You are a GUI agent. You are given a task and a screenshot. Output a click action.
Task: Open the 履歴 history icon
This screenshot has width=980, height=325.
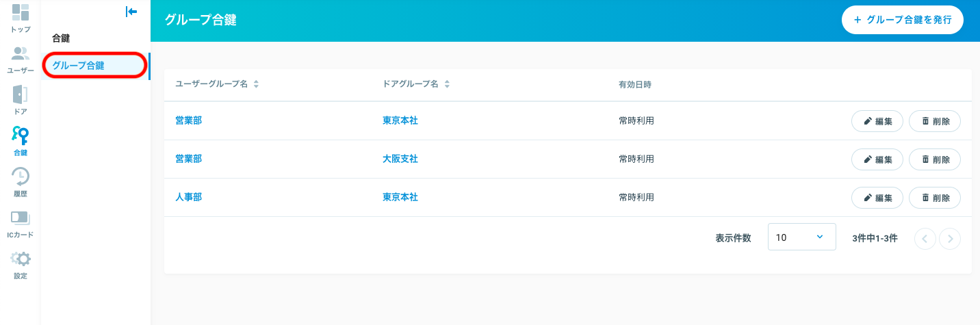coord(21,183)
